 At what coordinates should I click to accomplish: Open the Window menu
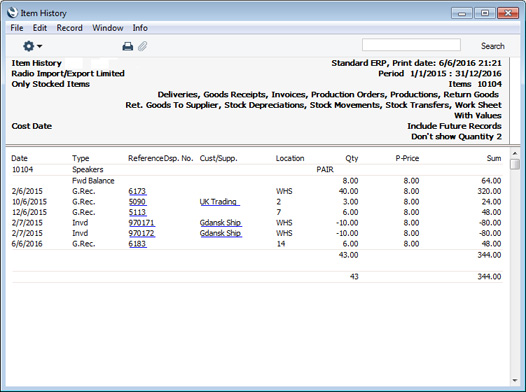[x=108, y=28]
